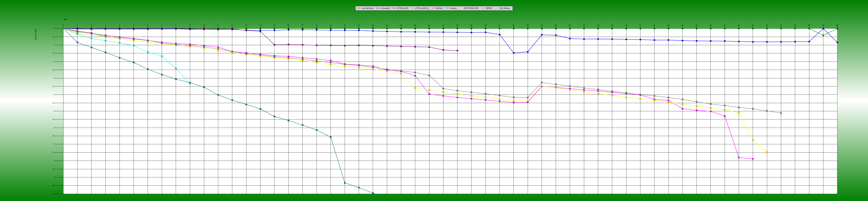Click Gregory's teal data point at lap 19
This screenshot has height=201, width=868.
331,137
